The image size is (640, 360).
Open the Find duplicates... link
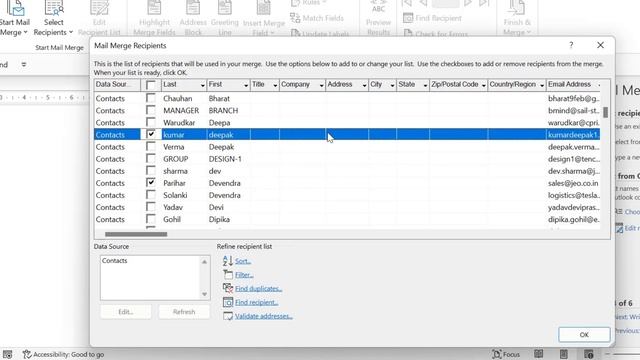(x=258, y=289)
